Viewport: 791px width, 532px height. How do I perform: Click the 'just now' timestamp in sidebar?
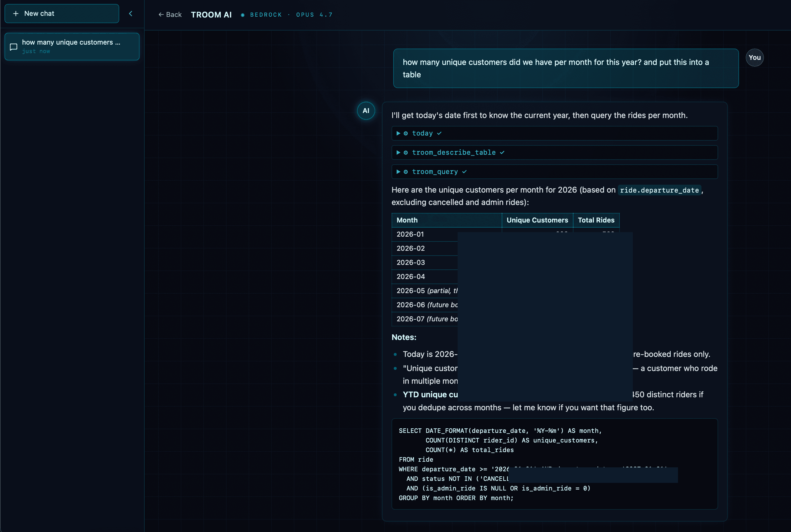coord(36,51)
